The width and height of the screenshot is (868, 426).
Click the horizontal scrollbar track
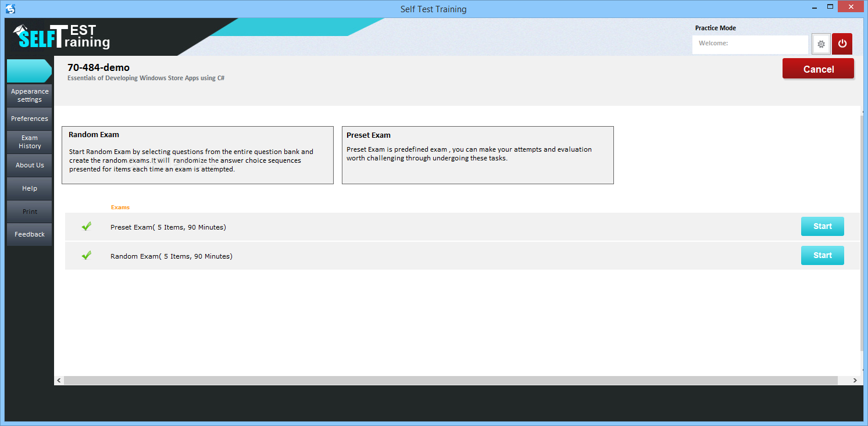451,380
